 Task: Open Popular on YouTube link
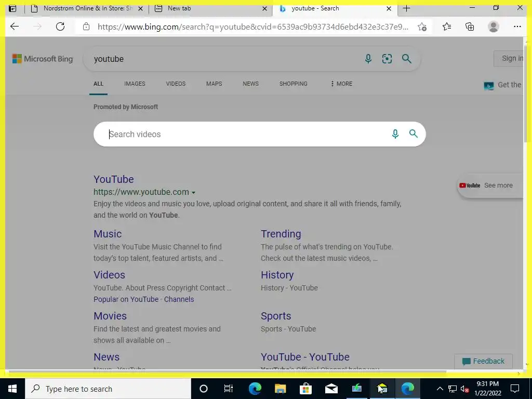click(126, 299)
